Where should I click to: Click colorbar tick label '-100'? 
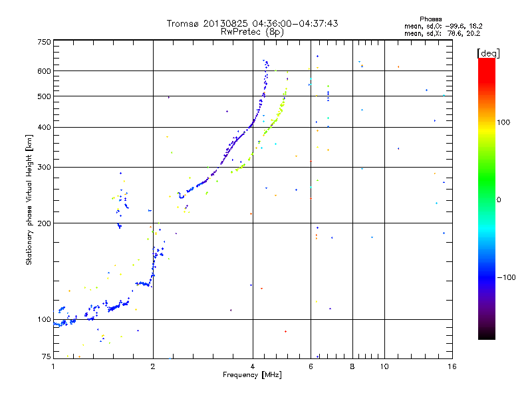(x=506, y=277)
